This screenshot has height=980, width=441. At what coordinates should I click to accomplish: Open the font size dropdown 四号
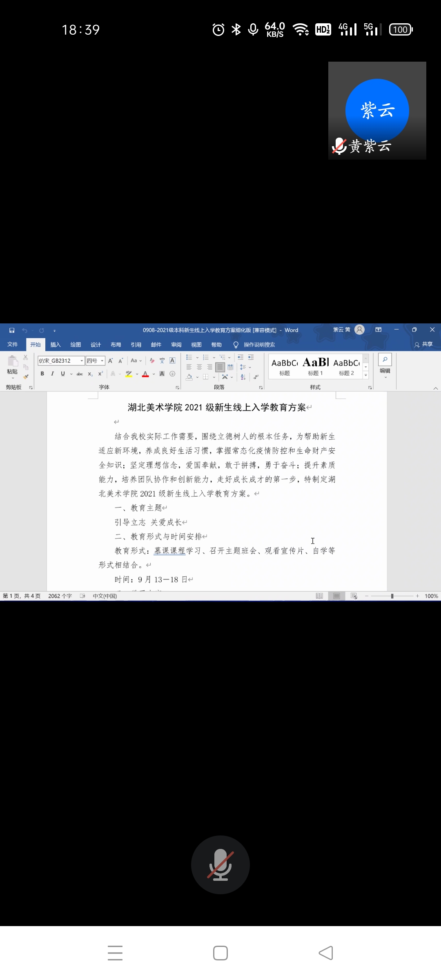(102, 361)
